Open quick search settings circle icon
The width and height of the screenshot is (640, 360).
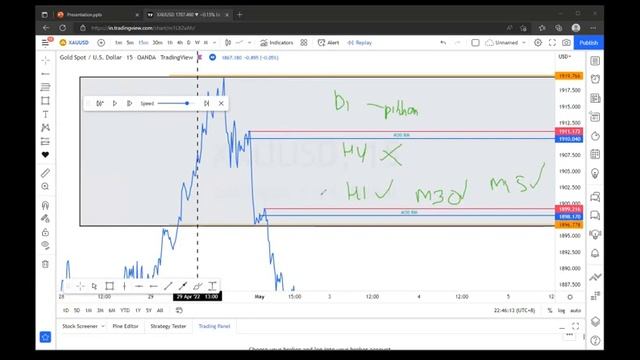538,42
